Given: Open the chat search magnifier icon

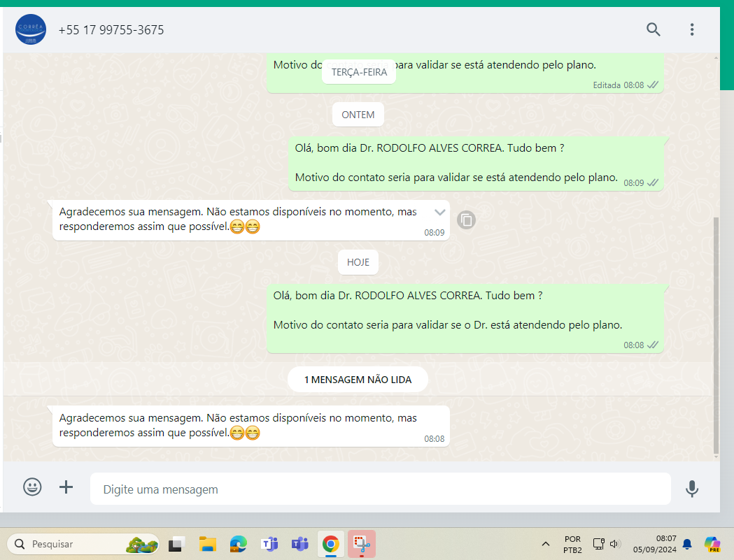Looking at the screenshot, I should click(653, 29).
